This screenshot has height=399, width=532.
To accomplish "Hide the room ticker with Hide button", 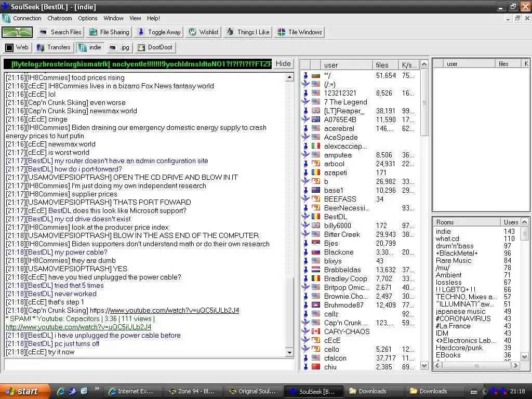I will 283,64.
